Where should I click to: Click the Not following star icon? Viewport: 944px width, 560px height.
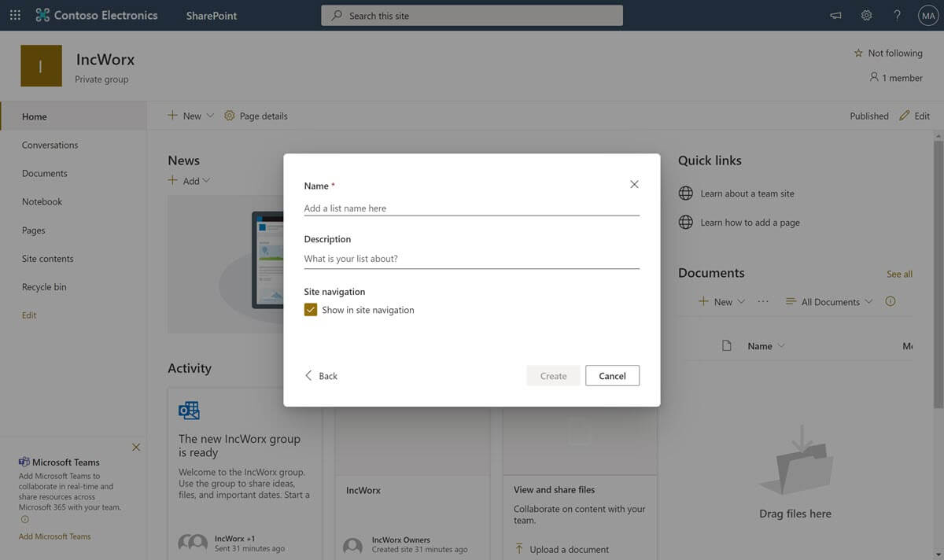858,53
